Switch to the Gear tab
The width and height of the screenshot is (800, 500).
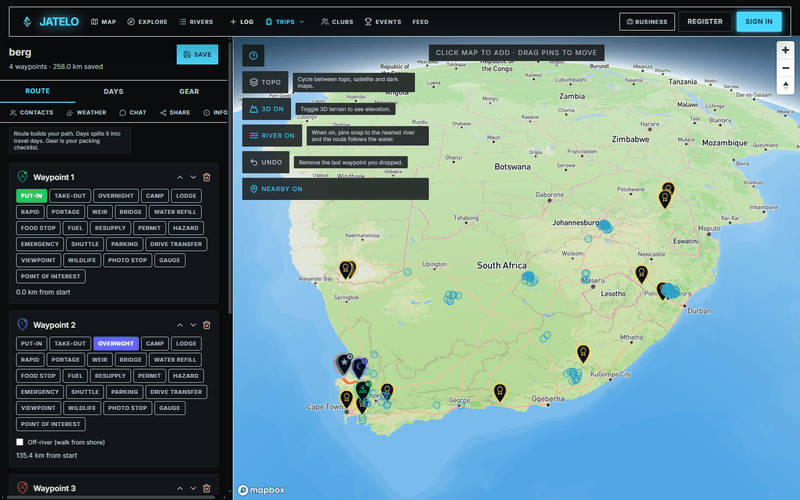tap(189, 91)
